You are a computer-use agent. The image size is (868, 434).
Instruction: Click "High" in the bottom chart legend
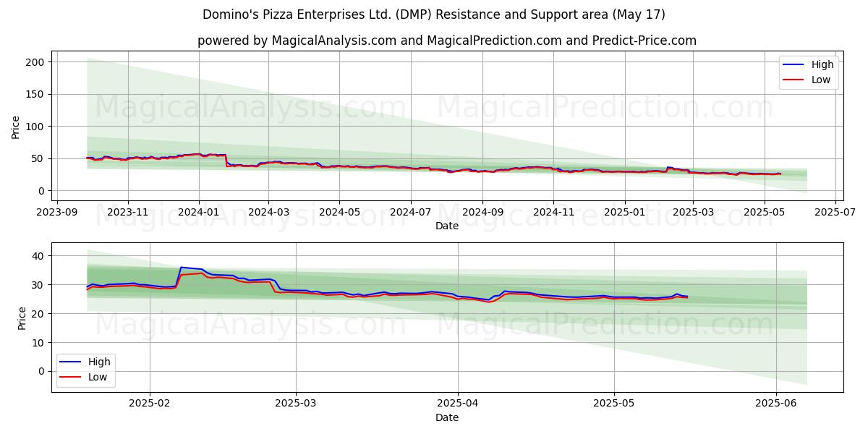pos(99,362)
